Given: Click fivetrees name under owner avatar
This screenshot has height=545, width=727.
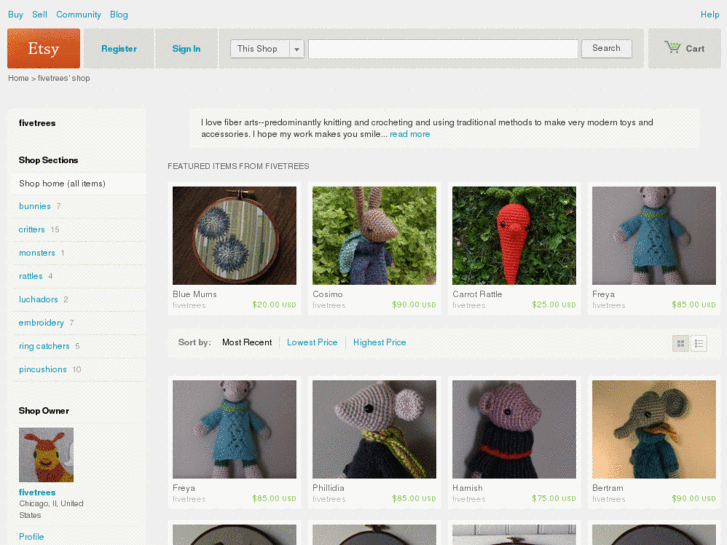Looking at the screenshot, I should pos(37,492).
